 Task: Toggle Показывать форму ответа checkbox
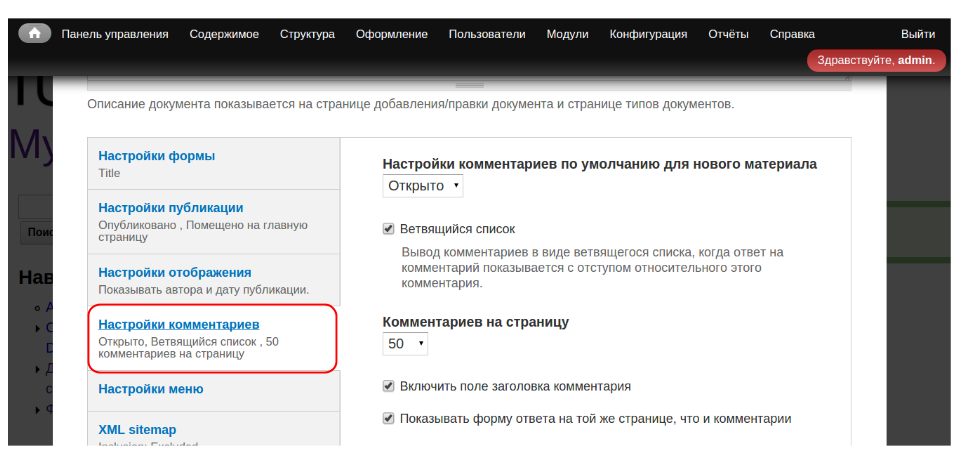389,419
